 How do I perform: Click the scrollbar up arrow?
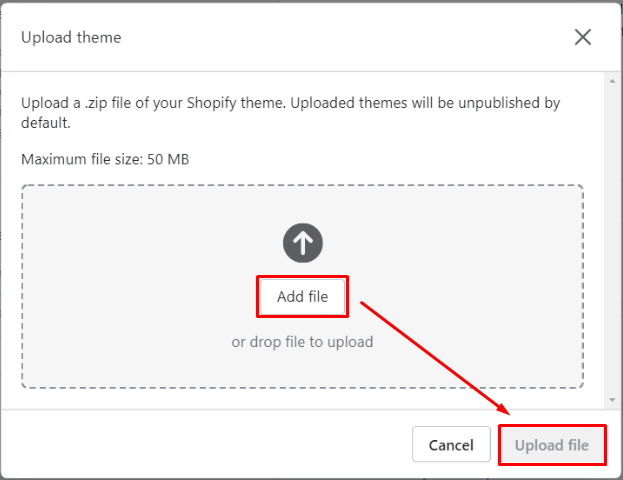[x=612, y=81]
